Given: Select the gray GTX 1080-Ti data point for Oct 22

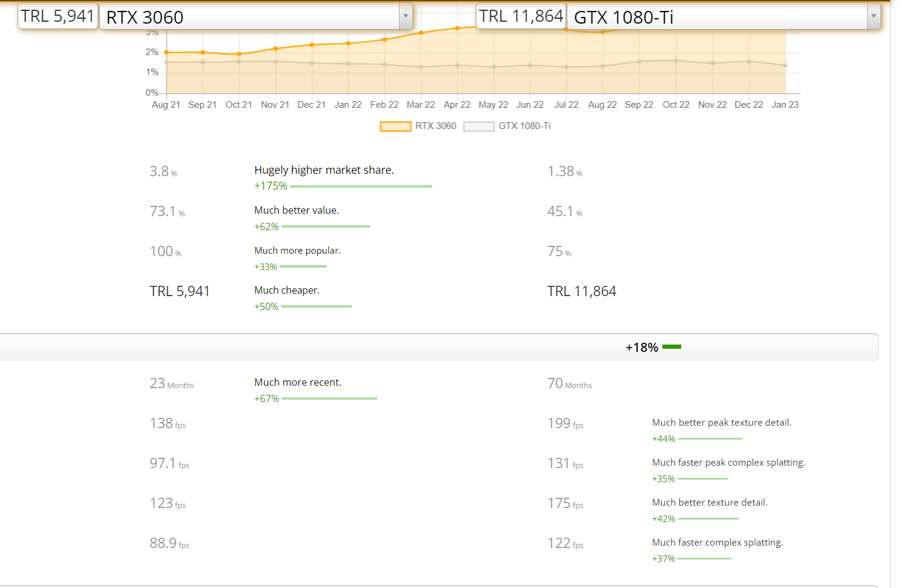Looking at the screenshot, I should click(676, 61).
